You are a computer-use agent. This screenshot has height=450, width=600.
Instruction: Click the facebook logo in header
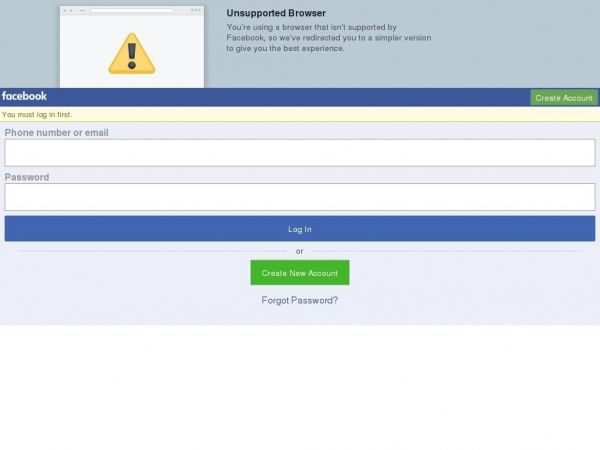[x=24, y=96]
